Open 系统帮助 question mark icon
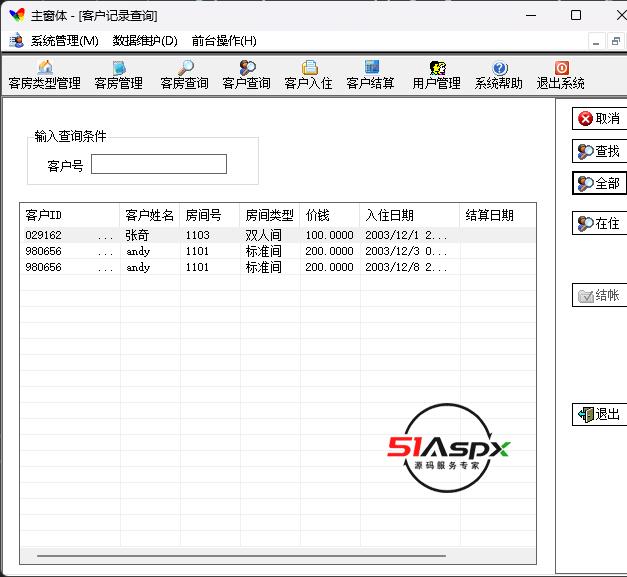The width and height of the screenshot is (627, 577). pos(500,67)
